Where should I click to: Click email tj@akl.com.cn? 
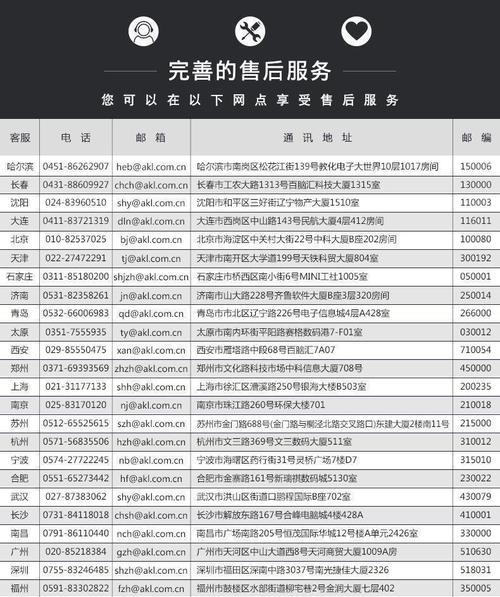[151, 259]
